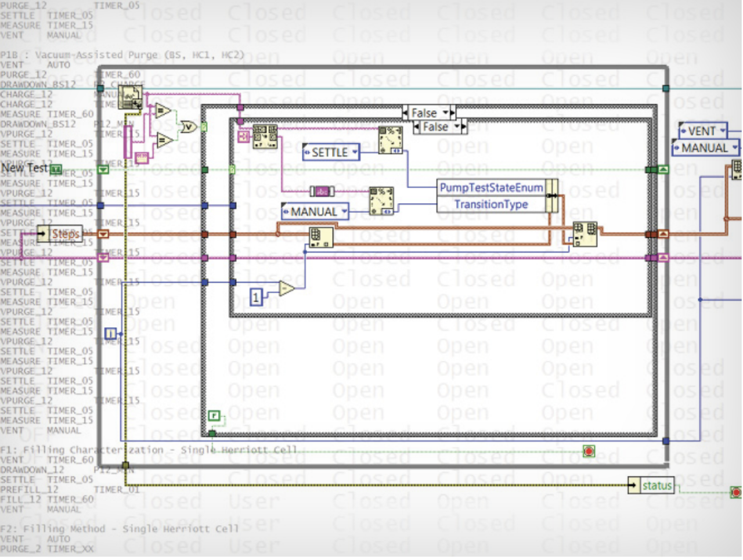Go to previous case on inner case structure
Viewport: 743px width, 560px height.
tap(417, 127)
